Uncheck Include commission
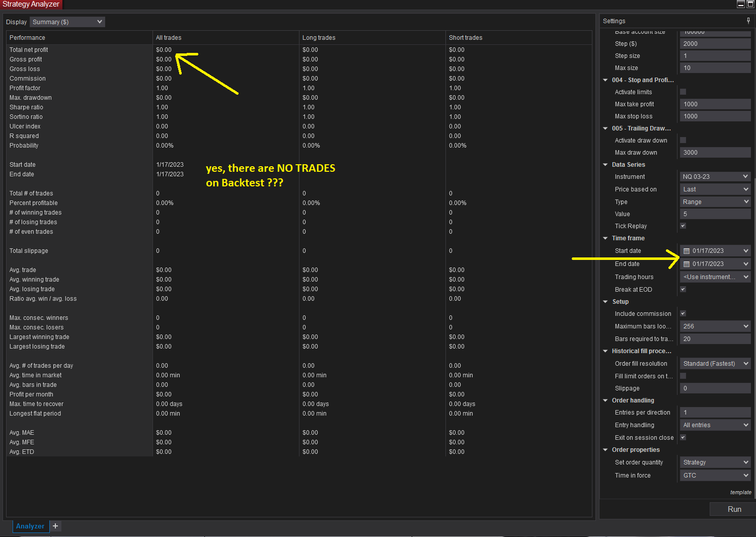This screenshot has width=756, height=537. (683, 313)
